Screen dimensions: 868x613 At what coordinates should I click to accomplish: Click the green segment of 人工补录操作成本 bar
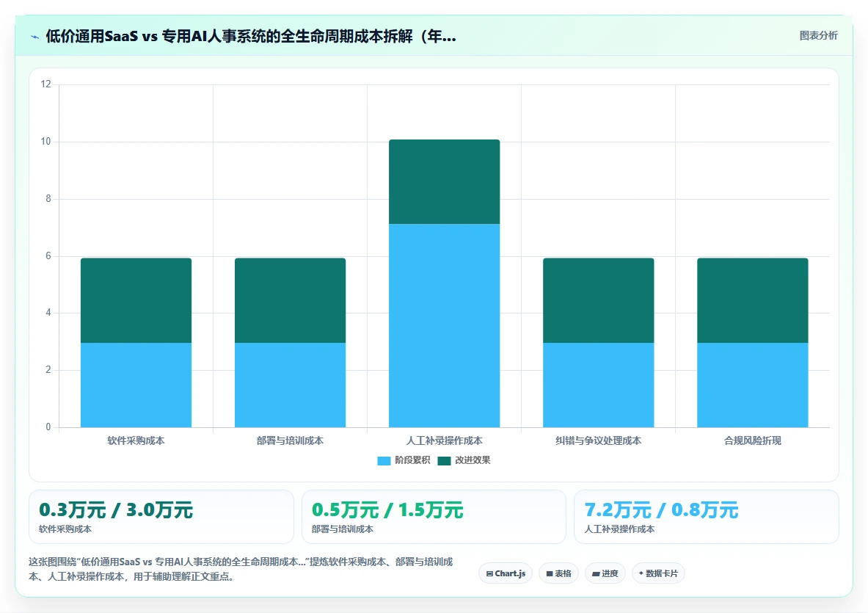[444, 181]
